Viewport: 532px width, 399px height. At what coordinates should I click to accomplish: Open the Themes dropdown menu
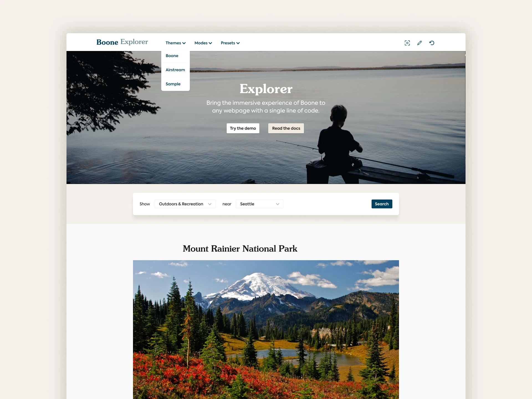tap(175, 43)
